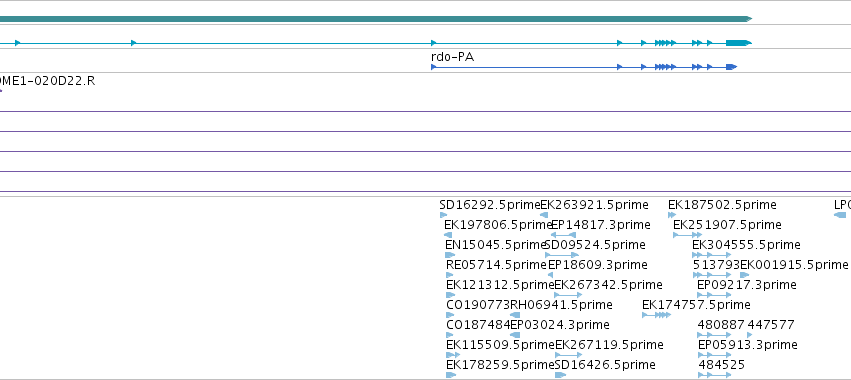Click the OME1-020D22.R label
The height and width of the screenshot is (380, 851).
(x=47, y=81)
